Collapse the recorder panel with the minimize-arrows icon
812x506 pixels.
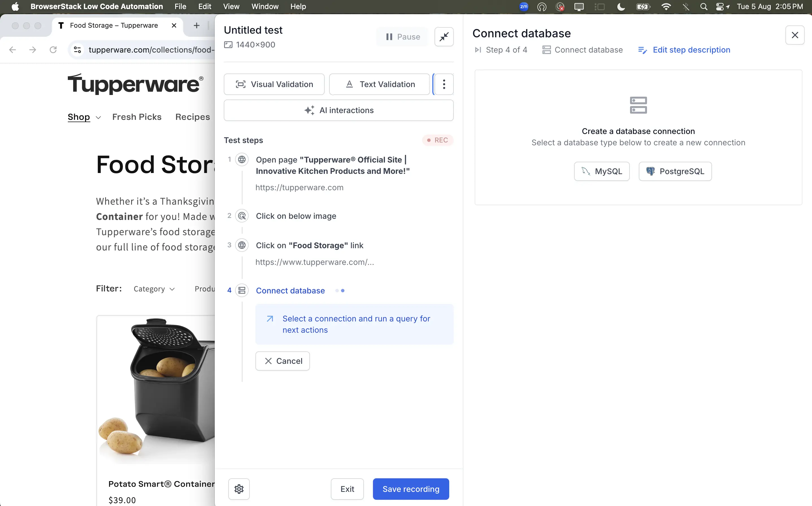click(x=444, y=36)
